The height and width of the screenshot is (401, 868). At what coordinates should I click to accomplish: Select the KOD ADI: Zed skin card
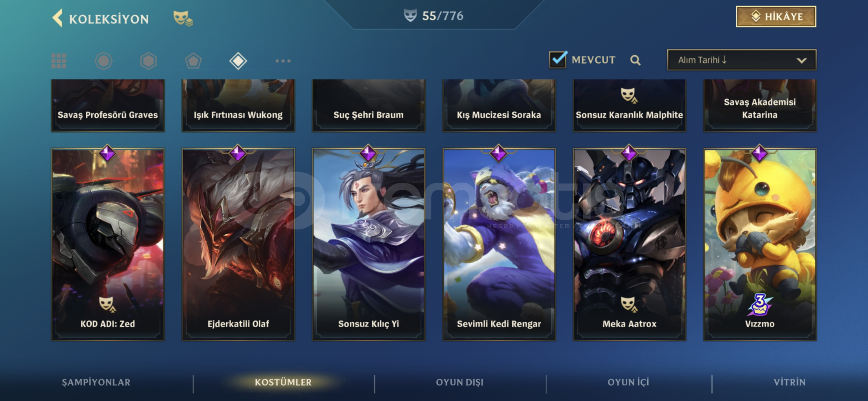108,244
